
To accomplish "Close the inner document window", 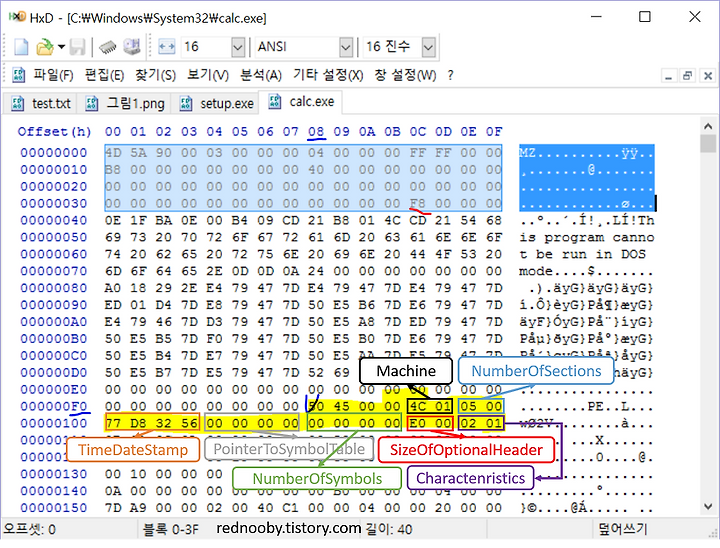I will 707,76.
